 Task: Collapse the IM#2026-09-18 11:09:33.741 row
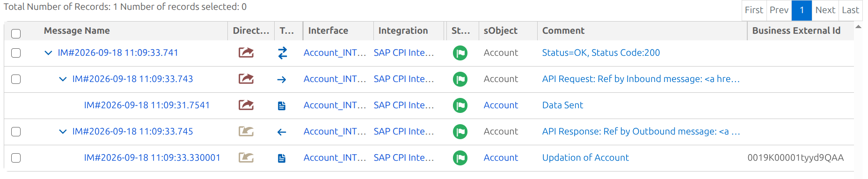coord(48,53)
